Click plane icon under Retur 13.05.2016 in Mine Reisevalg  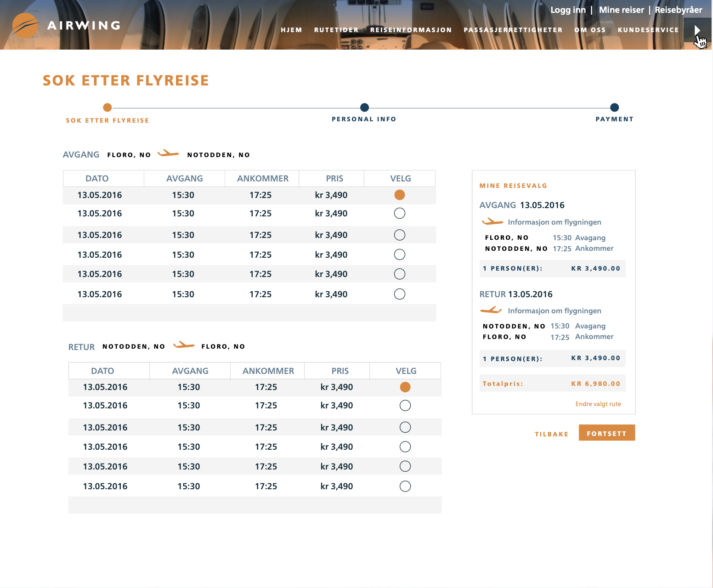tap(491, 310)
